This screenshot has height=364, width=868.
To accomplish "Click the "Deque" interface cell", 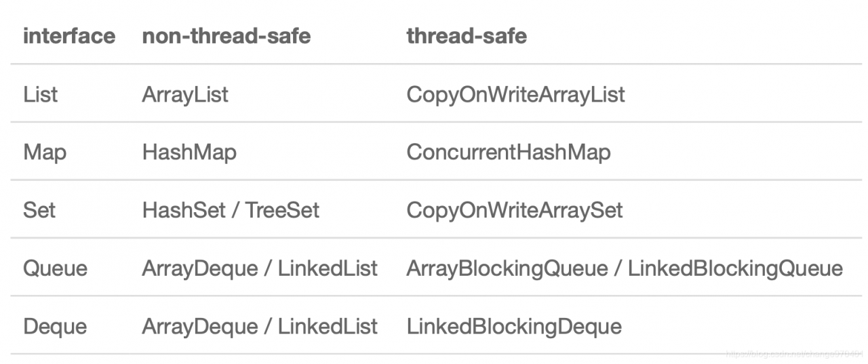I will (55, 327).
